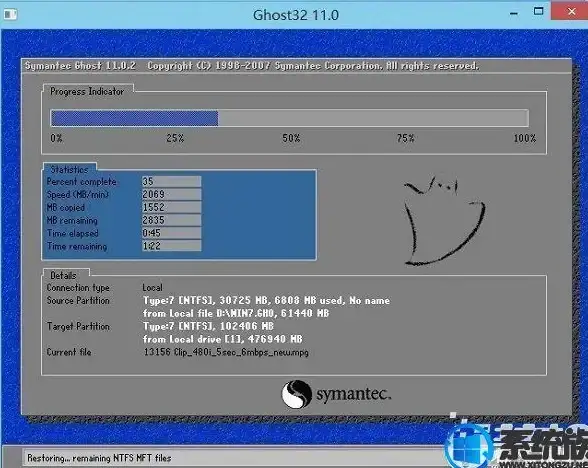The height and width of the screenshot is (468, 588).
Task: Click the Ghost32 11.0 title text
Action: [x=296, y=15]
